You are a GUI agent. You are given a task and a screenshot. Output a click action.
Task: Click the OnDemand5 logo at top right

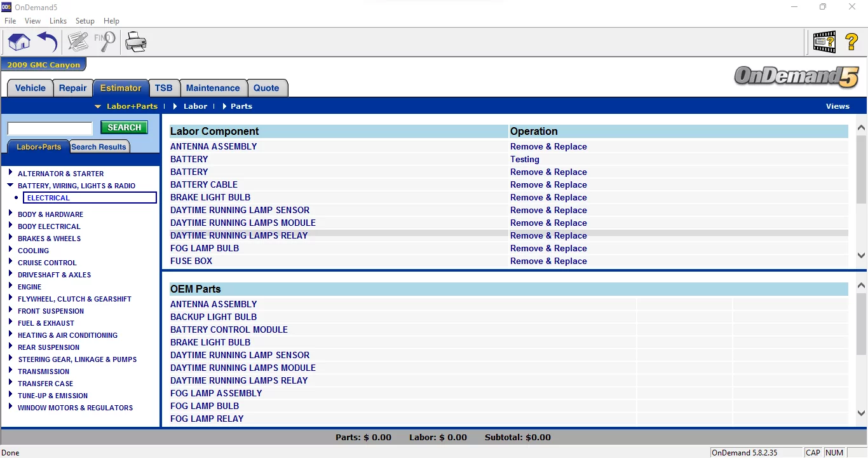pos(796,77)
